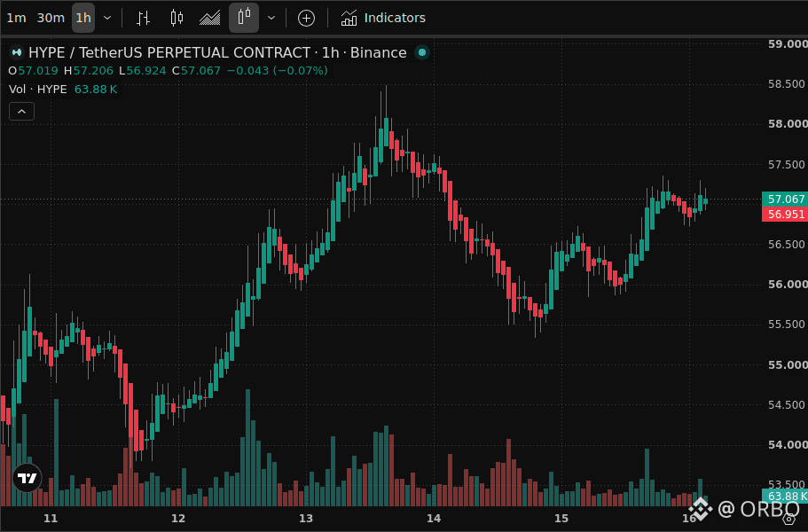808x532 pixels.
Task: Click the HYPE symbol logo icon
Action: click(17, 52)
